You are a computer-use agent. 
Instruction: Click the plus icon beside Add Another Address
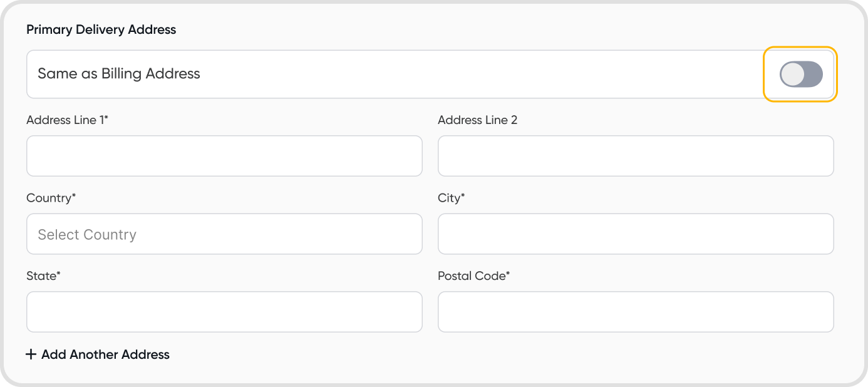click(31, 354)
